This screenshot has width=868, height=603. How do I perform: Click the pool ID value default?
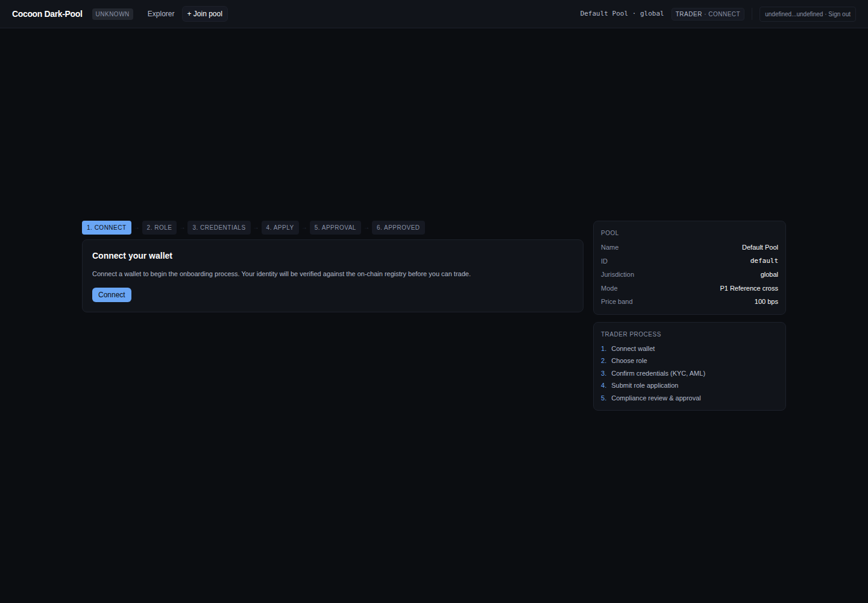[x=764, y=260]
